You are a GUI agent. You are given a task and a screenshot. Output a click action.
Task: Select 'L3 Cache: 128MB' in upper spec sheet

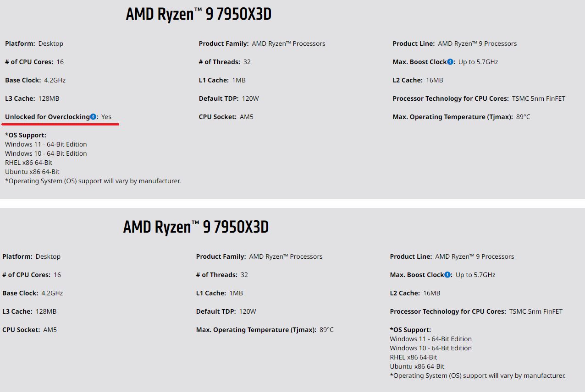coord(32,98)
